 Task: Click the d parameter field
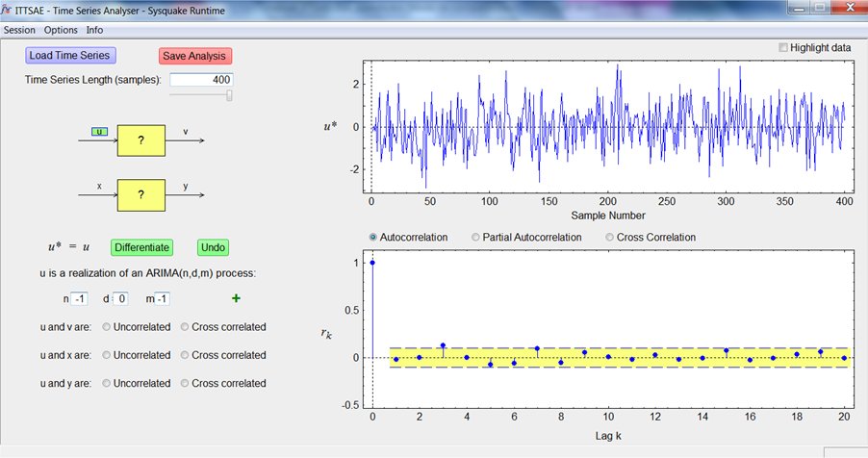pos(121,299)
